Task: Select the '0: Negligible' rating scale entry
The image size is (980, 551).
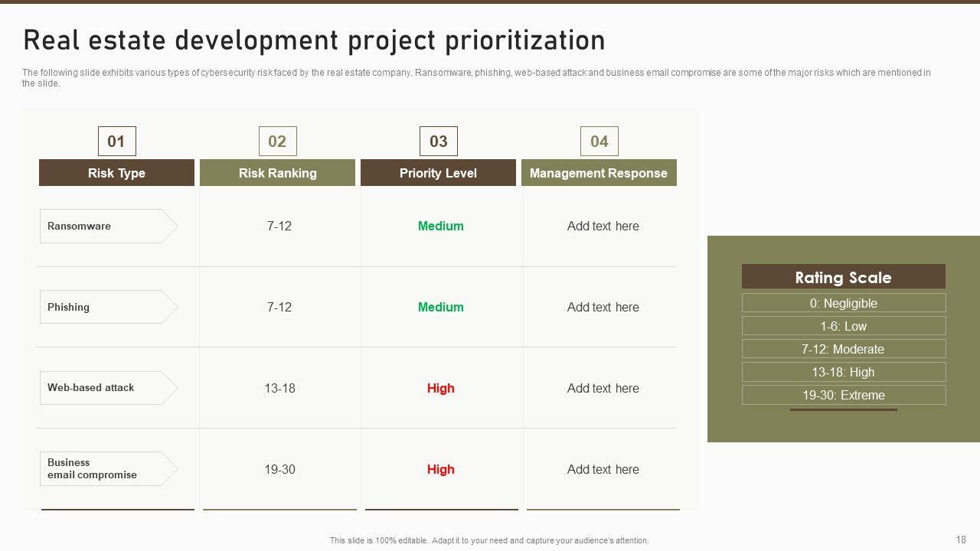Action: [844, 303]
